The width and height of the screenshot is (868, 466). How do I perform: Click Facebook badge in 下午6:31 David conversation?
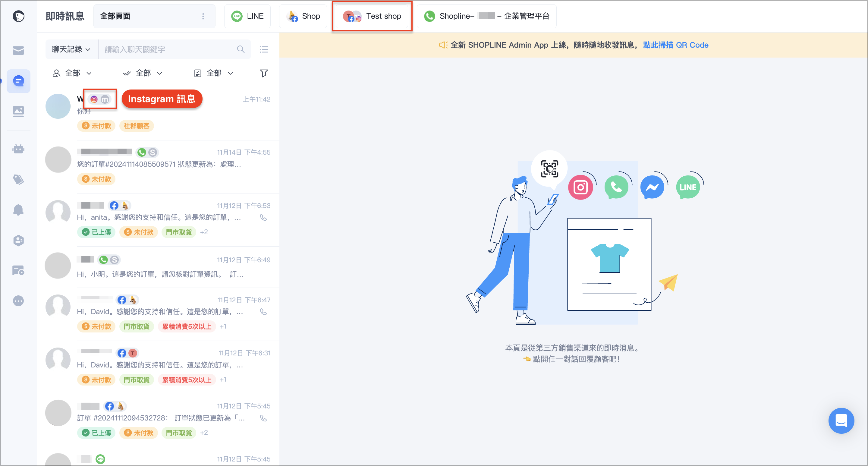click(122, 353)
